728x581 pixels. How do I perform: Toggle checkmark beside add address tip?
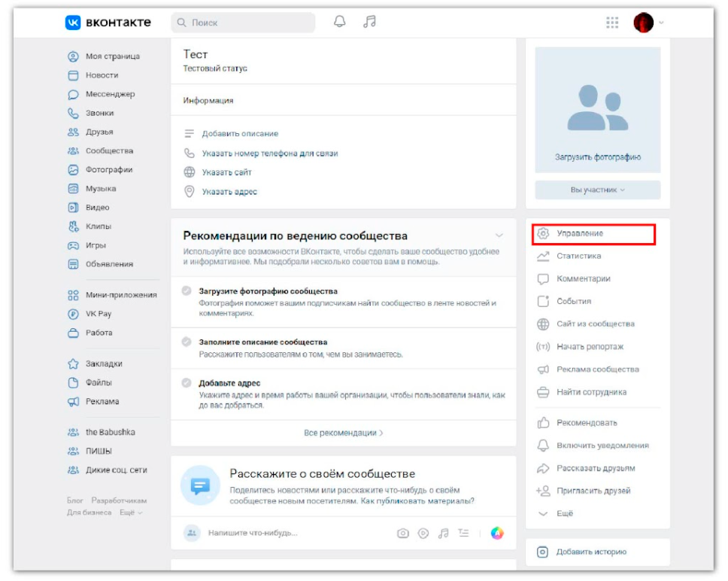[187, 383]
